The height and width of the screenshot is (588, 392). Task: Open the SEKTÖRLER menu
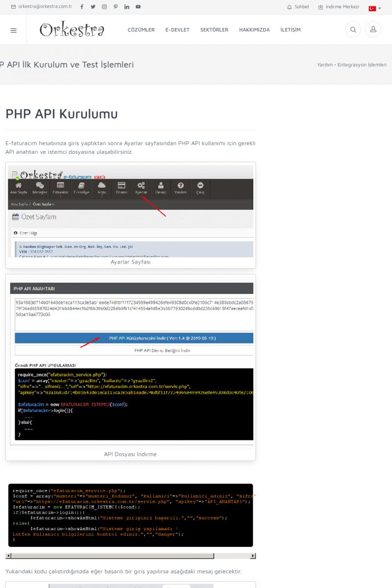pyautogui.click(x=214, y=30)
